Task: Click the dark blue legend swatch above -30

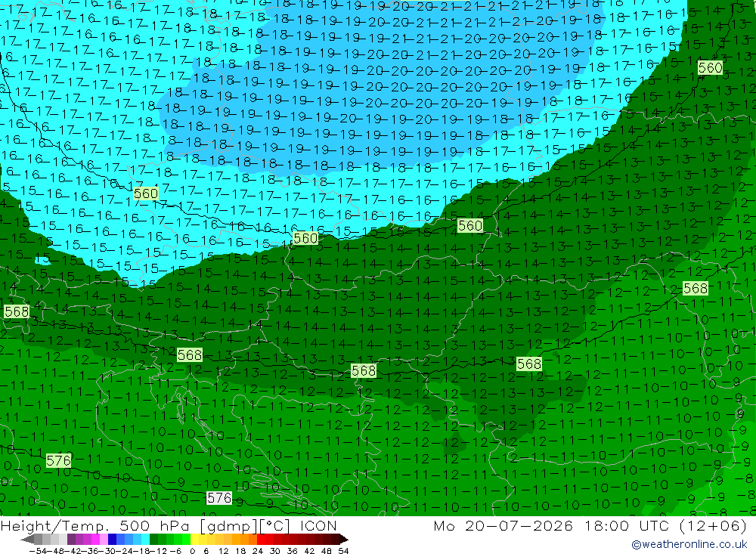Action: click(x=113, y=539)
